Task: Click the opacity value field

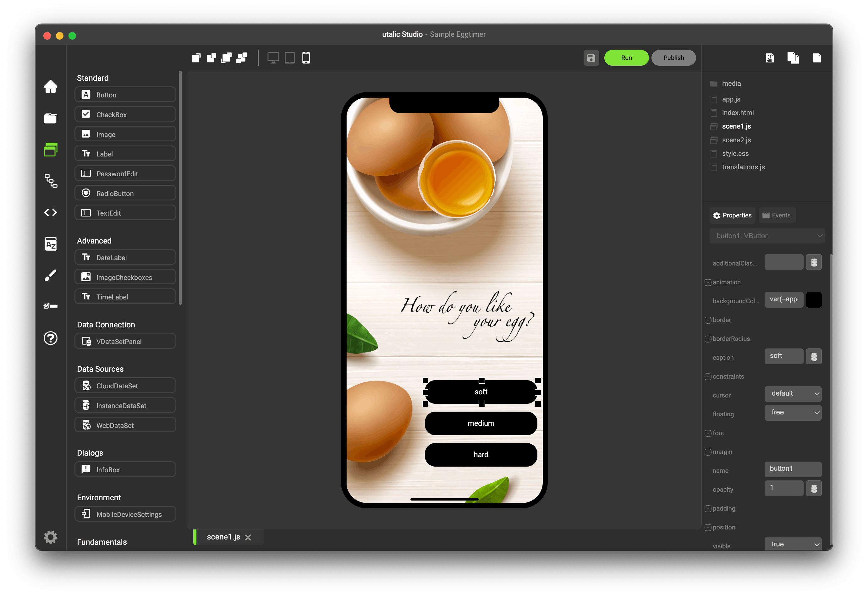Action: coord(783,488)
